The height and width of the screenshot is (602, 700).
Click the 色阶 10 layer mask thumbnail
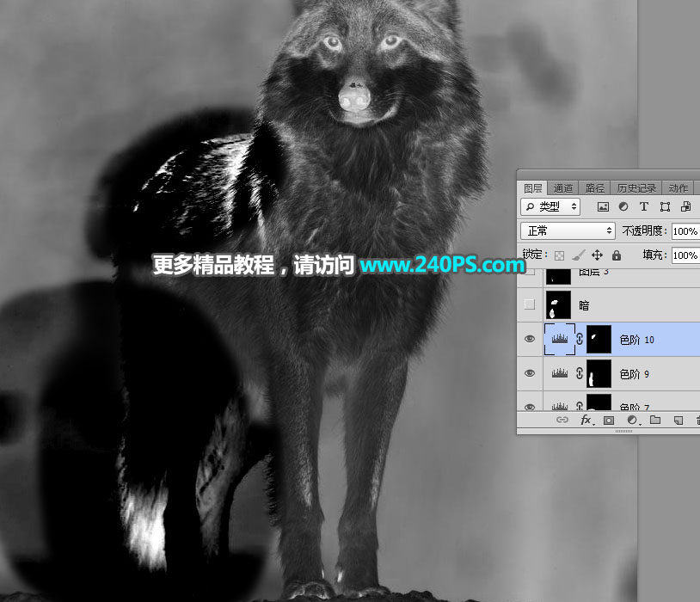pyautogui.click(x=599, y=339)
